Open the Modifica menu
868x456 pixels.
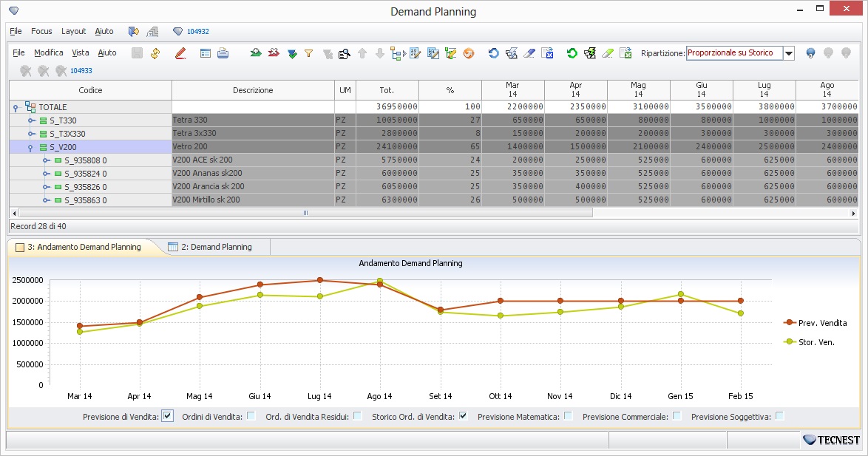tap(48, 52)
